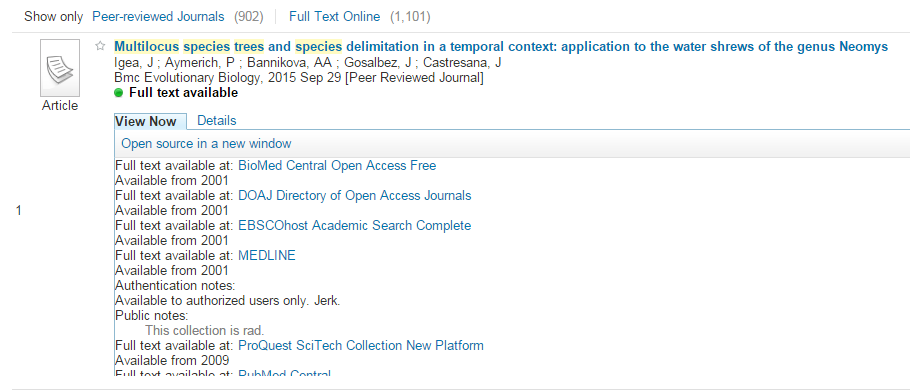This screenshot has width=910, height=391.
Task: Open BioMed Central Open Access Free link
Action: 337,165
